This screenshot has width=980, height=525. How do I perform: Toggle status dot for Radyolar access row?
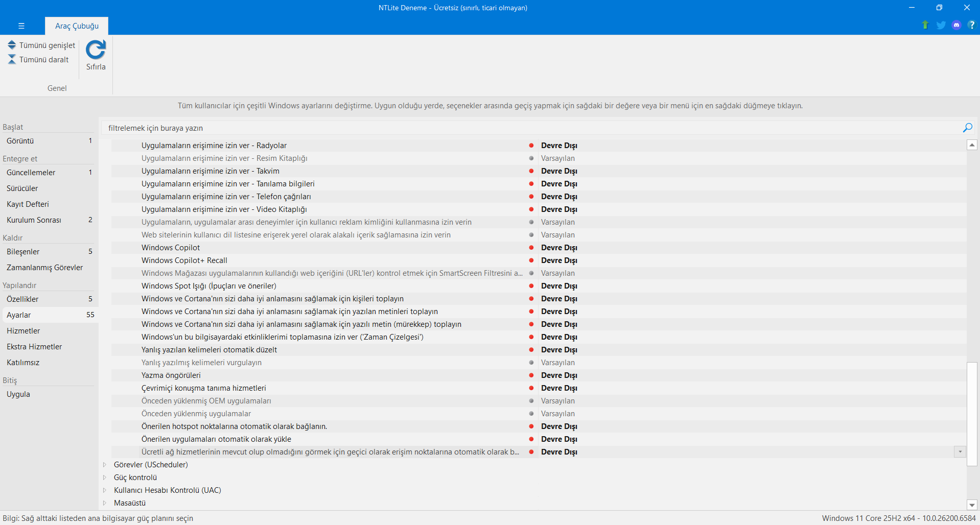tap(531, 146)
